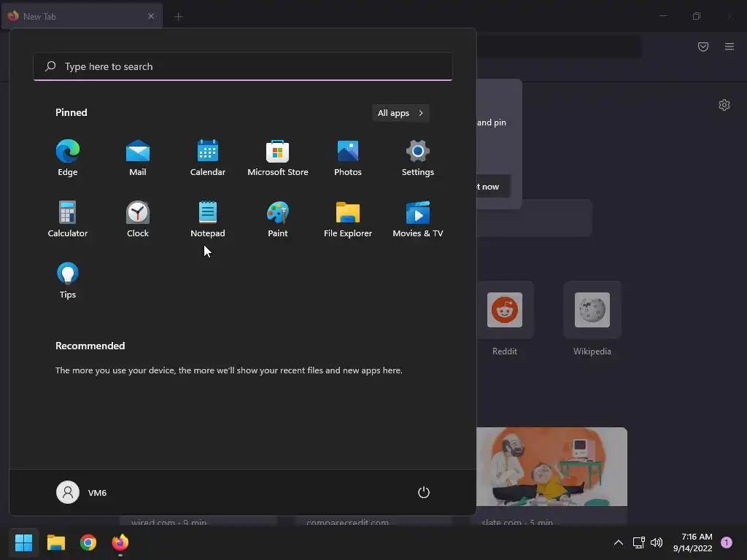This screenshot has width=747, height=560.
Task: Launch Movies & TV
Action: point(418,219)
